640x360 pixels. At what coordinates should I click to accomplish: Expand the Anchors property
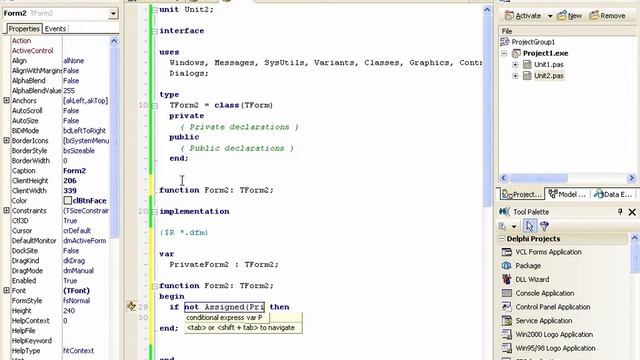click(x=7, y=100)
